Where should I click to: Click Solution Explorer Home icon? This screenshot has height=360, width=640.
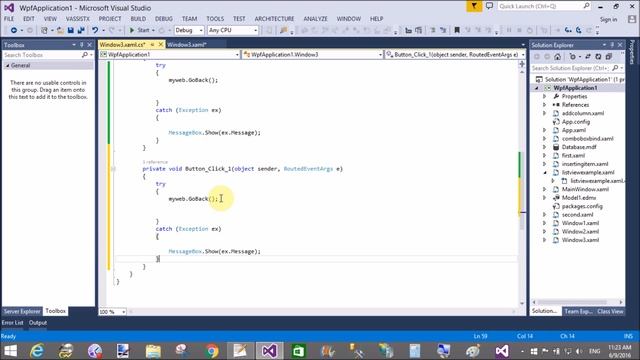click(x=558, y=57)
